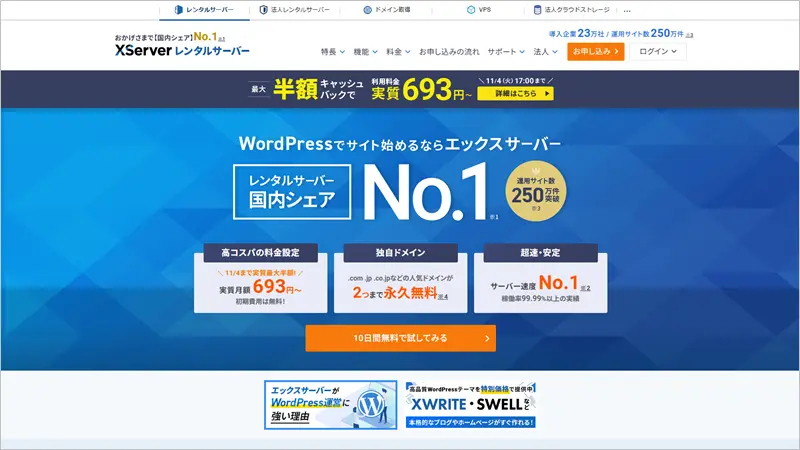Open the XWRITE・SWELL theme banner
Viewport: 800px width, 450px height.
[470, 404]
